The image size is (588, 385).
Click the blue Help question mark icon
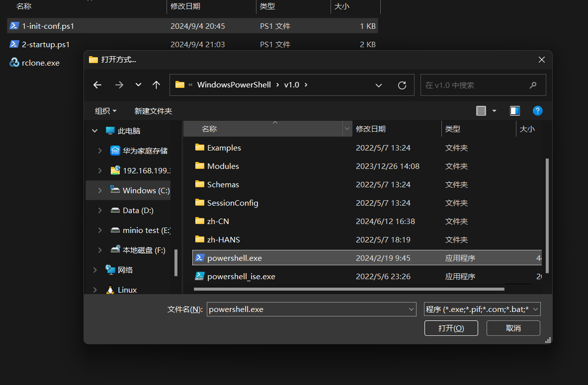coord(537,111)
